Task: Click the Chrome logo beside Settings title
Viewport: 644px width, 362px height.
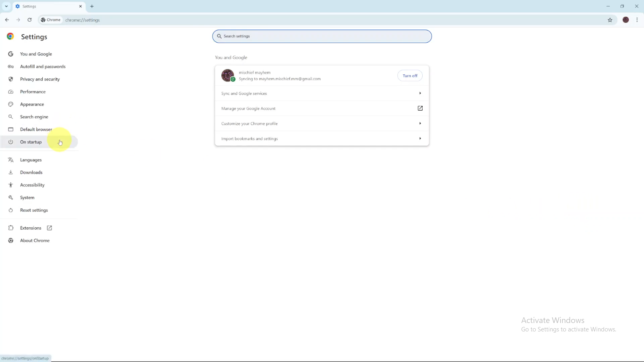Action: coord(10,36)
